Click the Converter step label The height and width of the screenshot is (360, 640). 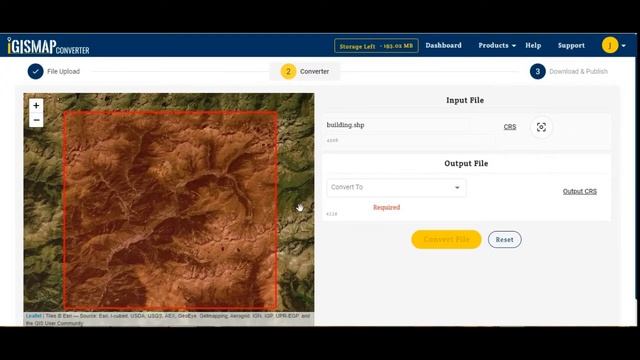(x=314, y=71)
